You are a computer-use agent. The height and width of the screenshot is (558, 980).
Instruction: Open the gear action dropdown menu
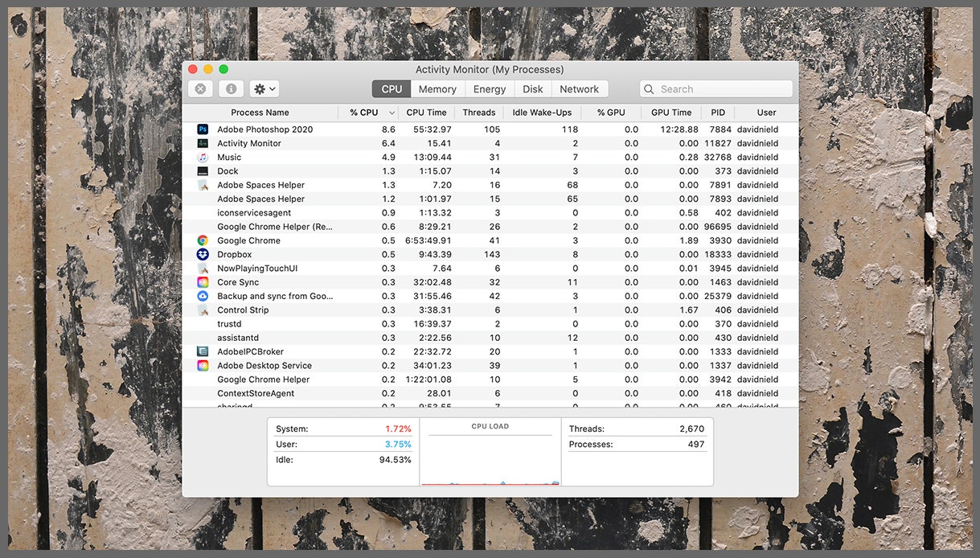264,89
